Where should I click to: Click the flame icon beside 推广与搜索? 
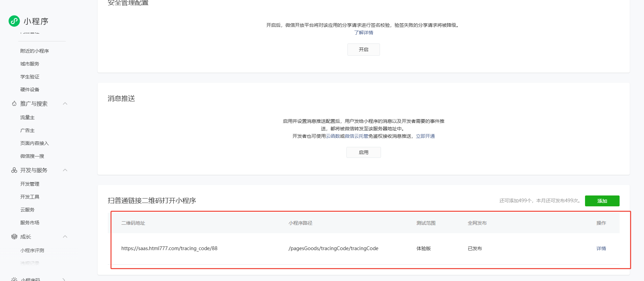(14, 104)
